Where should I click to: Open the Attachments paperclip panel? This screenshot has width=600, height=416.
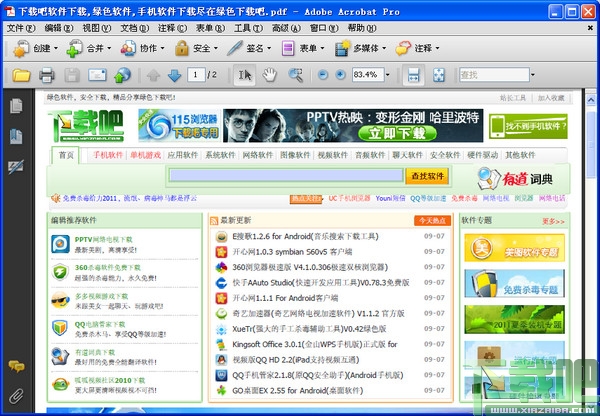(16, 396)
